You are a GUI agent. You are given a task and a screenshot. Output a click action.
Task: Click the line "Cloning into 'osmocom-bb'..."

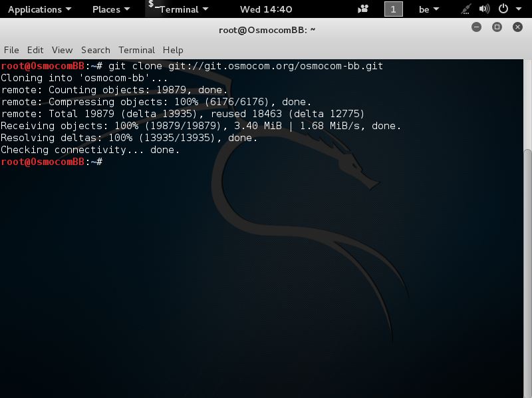[84, 78]
